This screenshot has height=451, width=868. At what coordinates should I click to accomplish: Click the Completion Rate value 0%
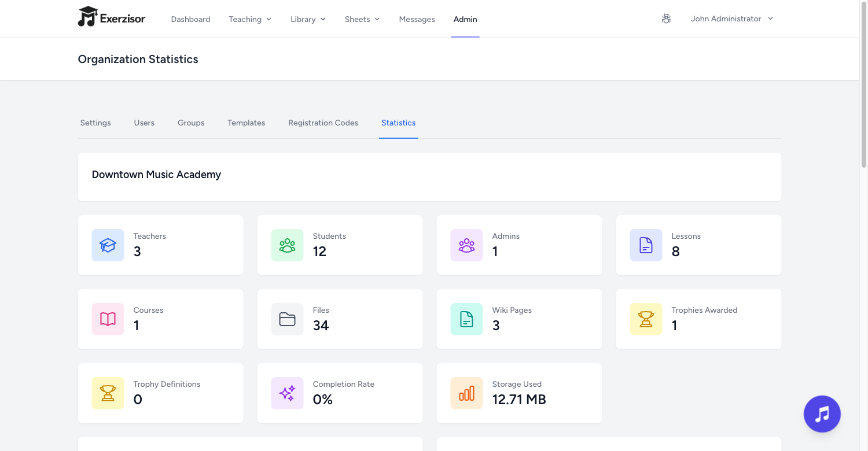click(x=322, y=400)
